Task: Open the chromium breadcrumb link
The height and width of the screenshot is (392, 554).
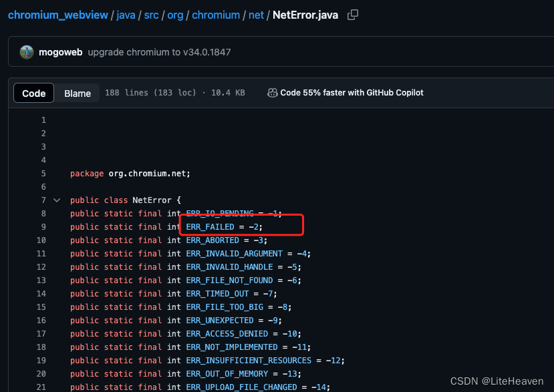Action: click(215, 15)
